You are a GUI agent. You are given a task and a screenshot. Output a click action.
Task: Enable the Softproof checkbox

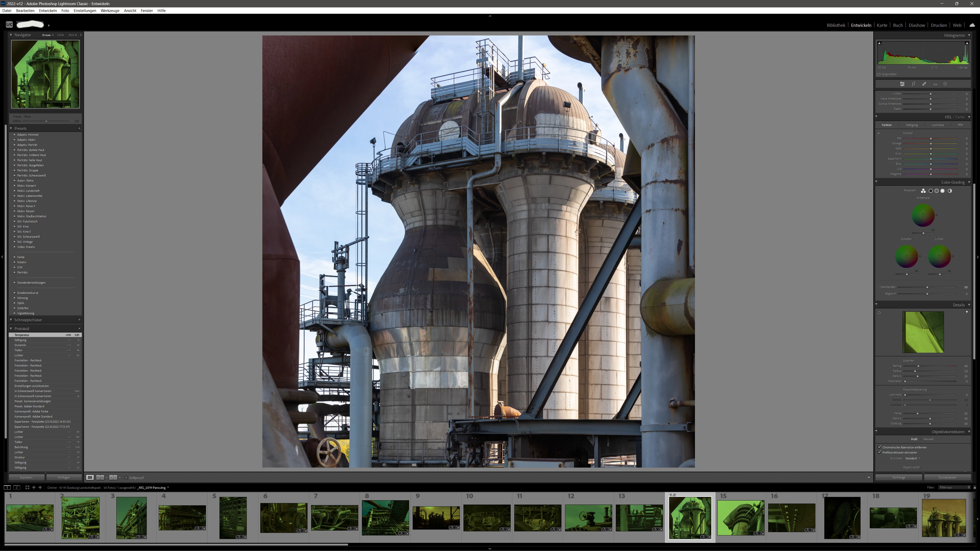(x=126, y=478)
